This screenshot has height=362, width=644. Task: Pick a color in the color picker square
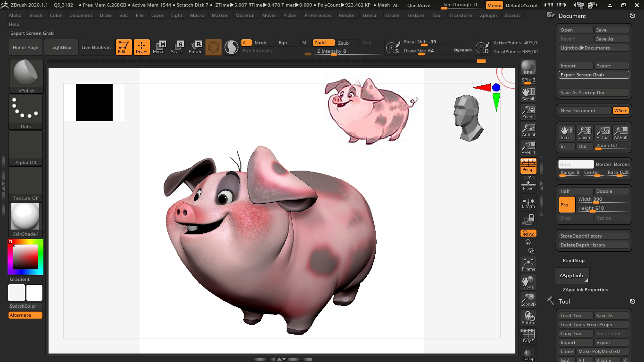25,257
